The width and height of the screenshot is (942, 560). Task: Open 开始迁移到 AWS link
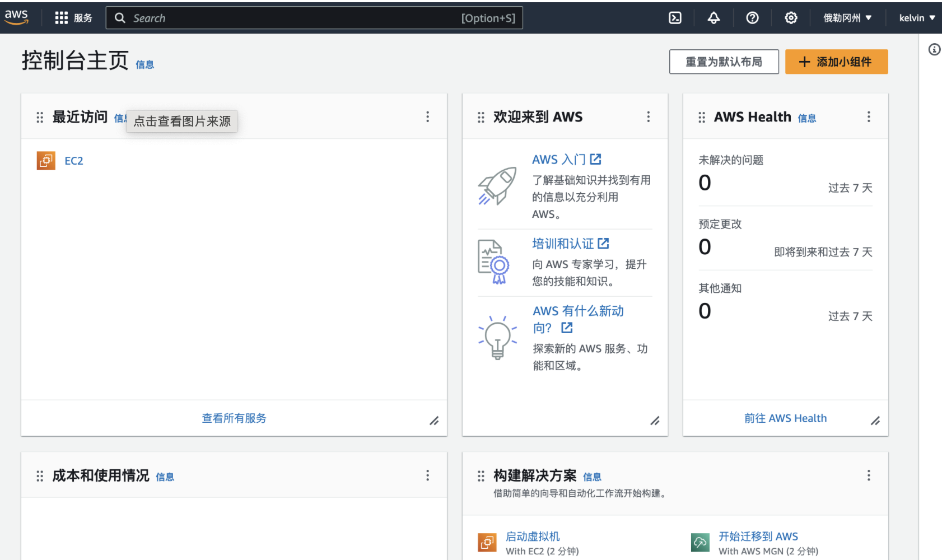tap(758, 536)
